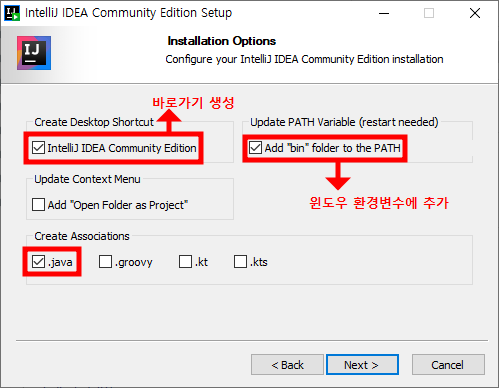This screenshot has width=499, height=388.
Task: Click the Configure your IntelliJ IDEA subtitle text
Action: point(304,59)
